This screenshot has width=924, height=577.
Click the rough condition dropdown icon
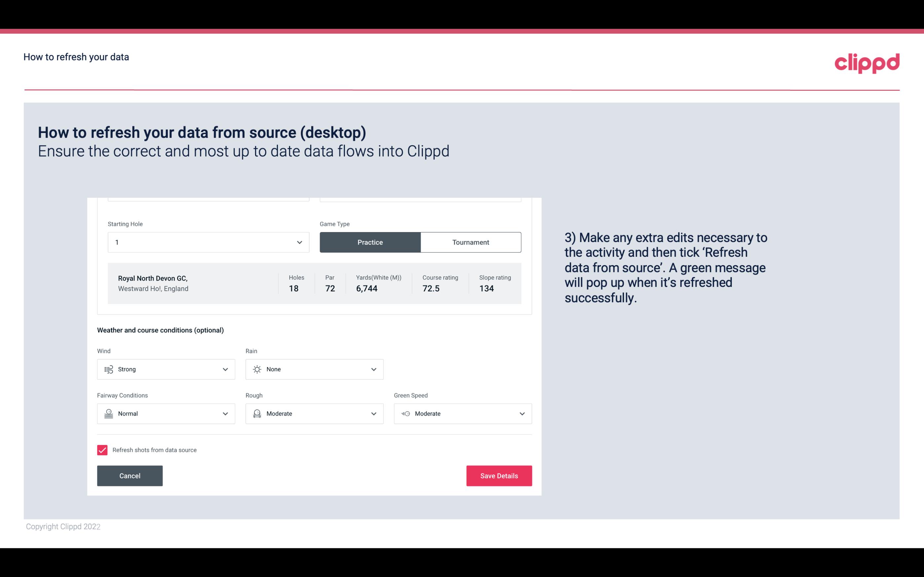pyautogui.click(x=373, y=413)
